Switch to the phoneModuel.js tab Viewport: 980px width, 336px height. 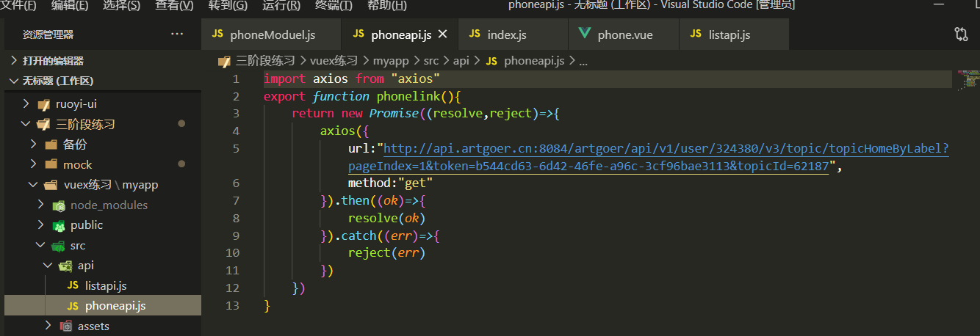pos(271,34)
